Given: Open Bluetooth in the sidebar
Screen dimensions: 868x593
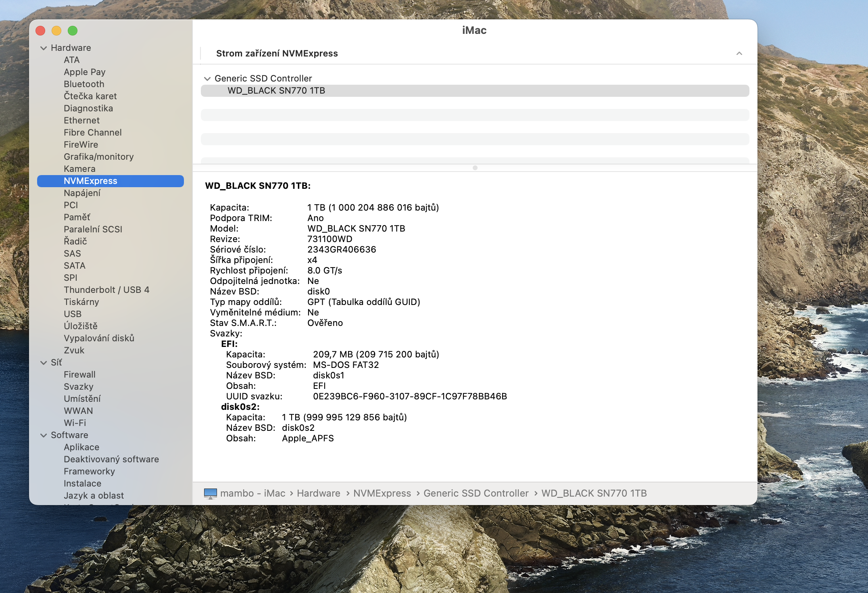Looking at the screenshot, I should (84, 84).
